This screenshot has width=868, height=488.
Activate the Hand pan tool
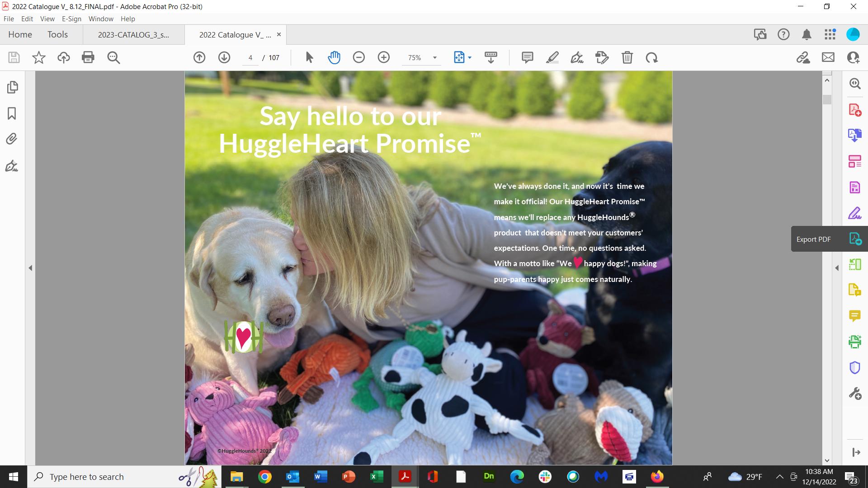point(334,57)
